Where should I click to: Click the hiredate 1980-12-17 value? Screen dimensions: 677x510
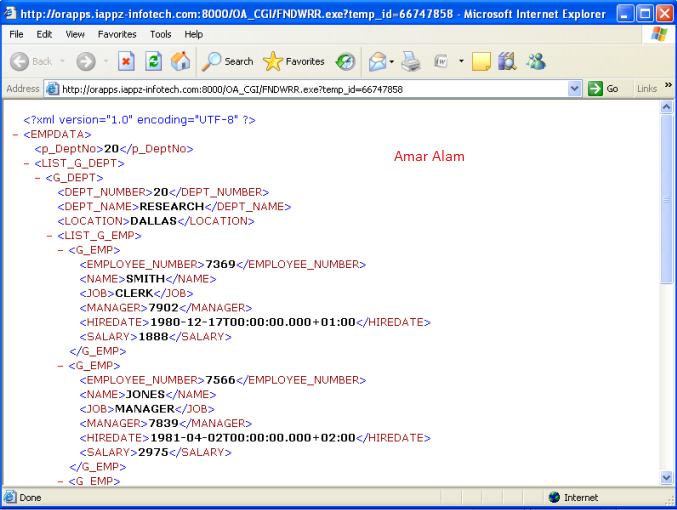253,322
